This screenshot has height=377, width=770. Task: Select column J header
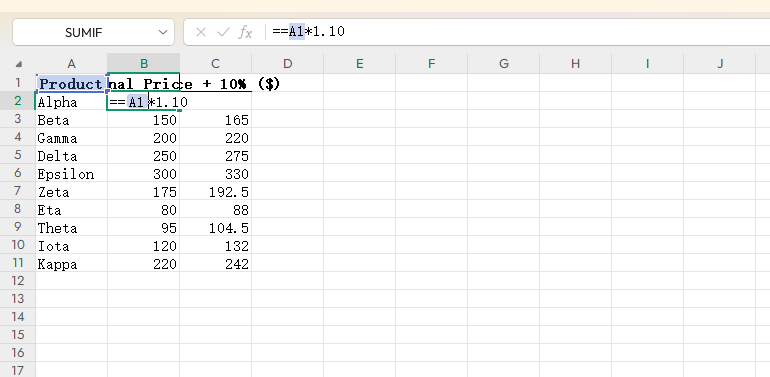(719, 63)
